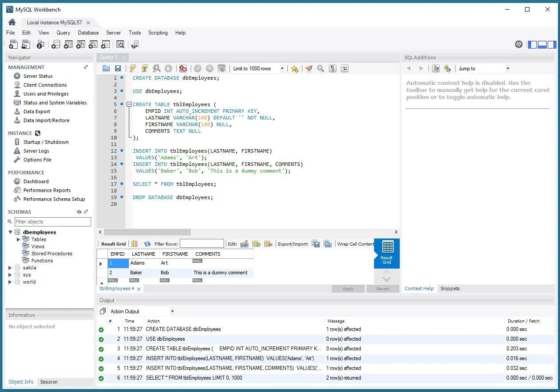The image size is (560, 392).
Task: Expand the world schema
Action: [11, 282]
